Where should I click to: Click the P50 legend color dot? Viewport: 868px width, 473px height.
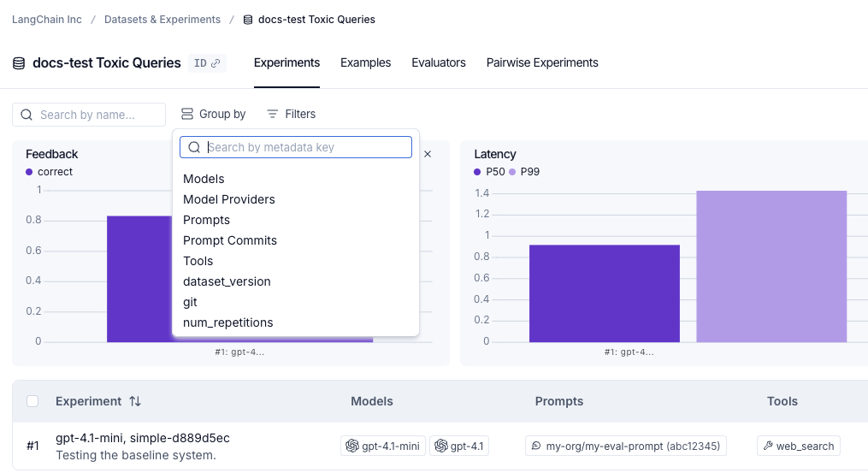[477, 172]
